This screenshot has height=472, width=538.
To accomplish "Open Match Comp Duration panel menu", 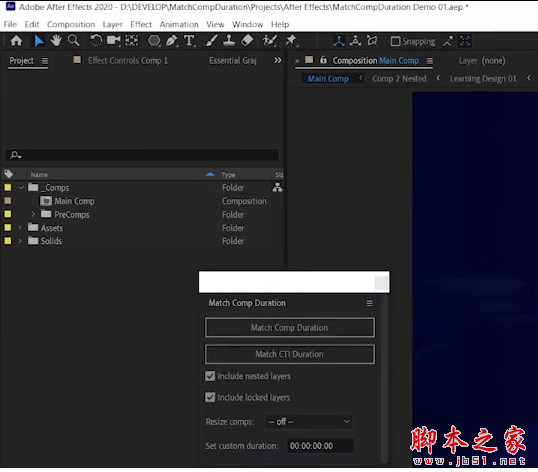I will point(370,303).
